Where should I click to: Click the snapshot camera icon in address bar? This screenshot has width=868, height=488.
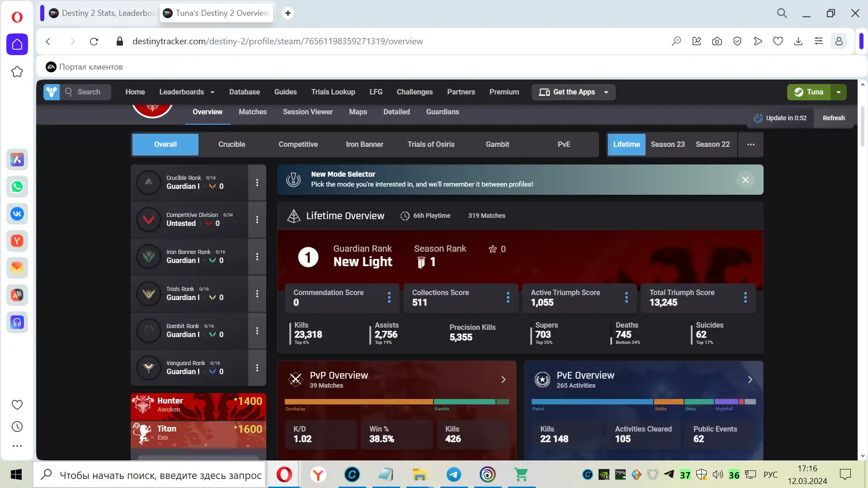click(717, 42)
